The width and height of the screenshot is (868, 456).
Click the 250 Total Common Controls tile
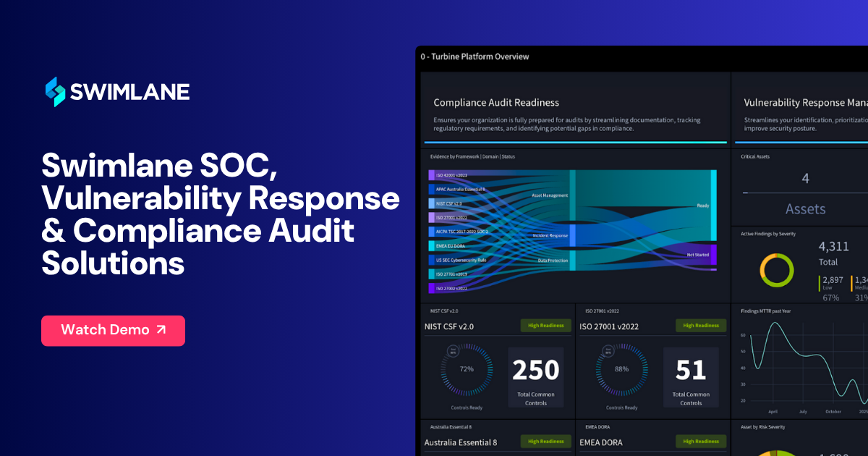coord(536,376)
